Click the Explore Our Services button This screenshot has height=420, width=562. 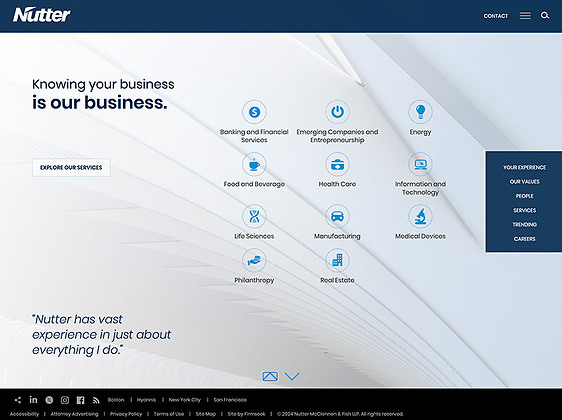71,167
